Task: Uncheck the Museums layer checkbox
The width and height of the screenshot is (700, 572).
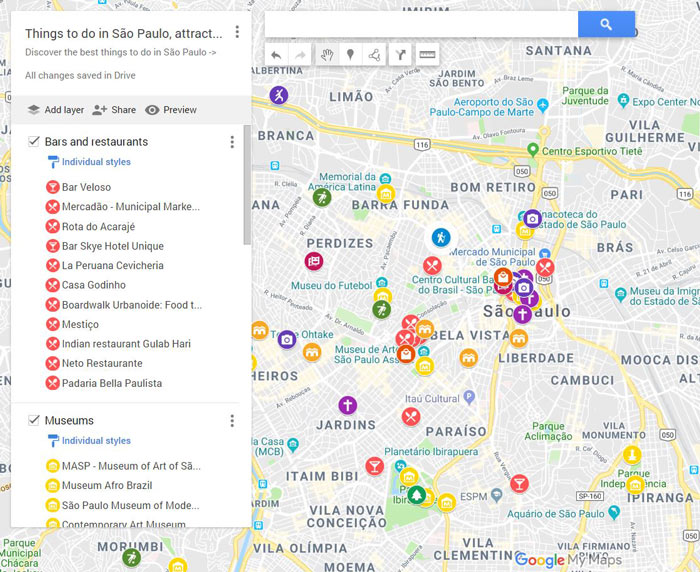Action: [x=33, y=420]
